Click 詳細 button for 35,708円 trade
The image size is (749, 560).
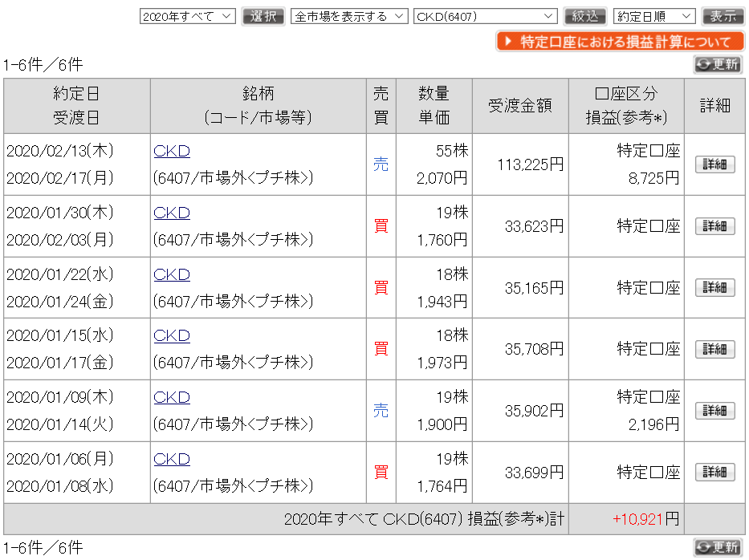pyautogui.click(x=714, y=349)
